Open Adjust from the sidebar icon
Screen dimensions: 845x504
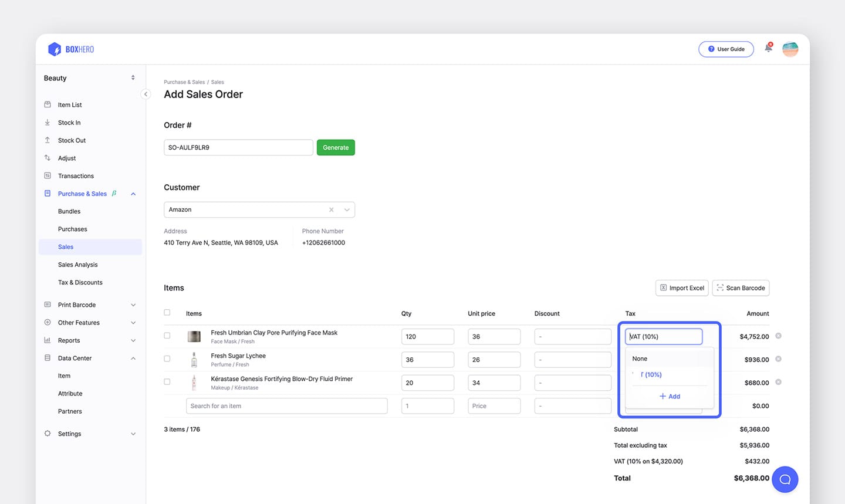48,158
